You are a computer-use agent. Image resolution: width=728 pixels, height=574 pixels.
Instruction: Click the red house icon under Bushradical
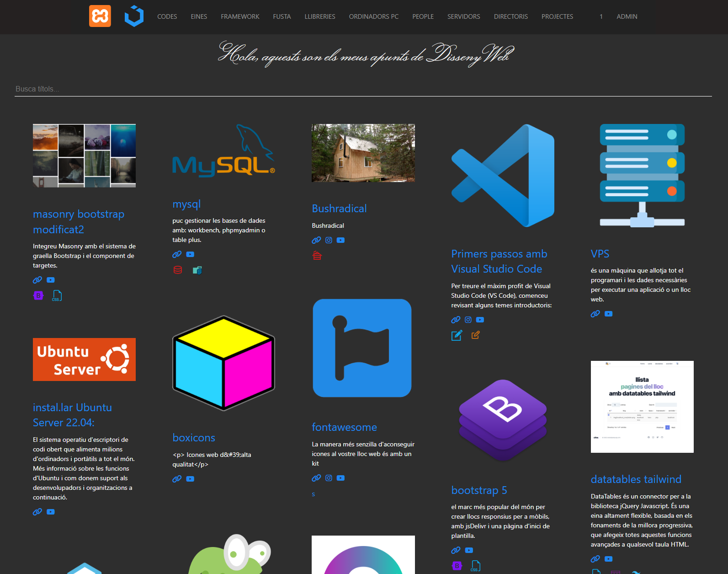tap(317, 256)
